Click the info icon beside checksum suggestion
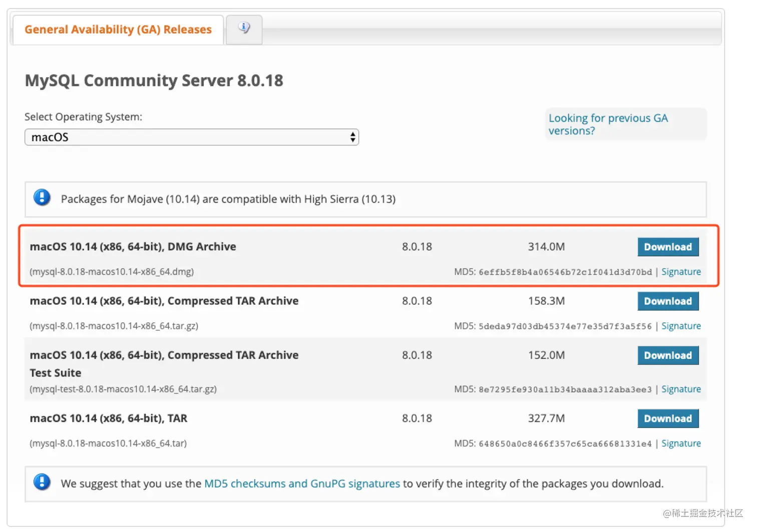Viewport: 757px width, 532px height. pos(42,482)
